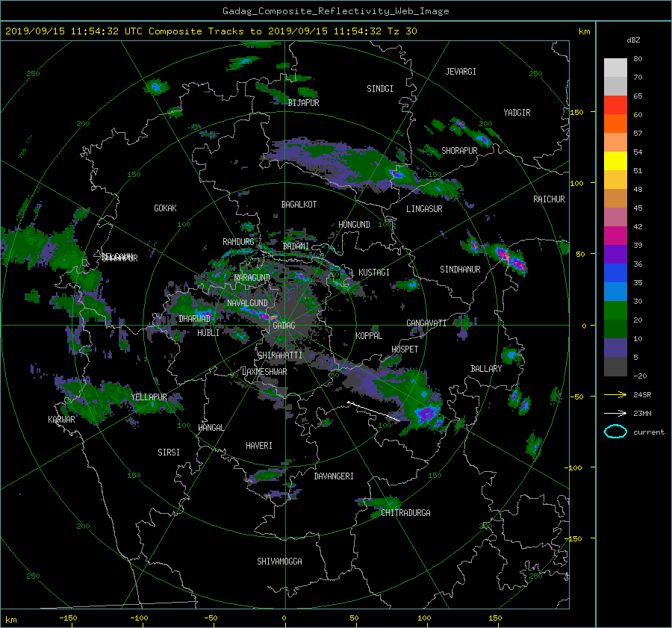Click the DHARWAD city label

[x=195, y=319]
